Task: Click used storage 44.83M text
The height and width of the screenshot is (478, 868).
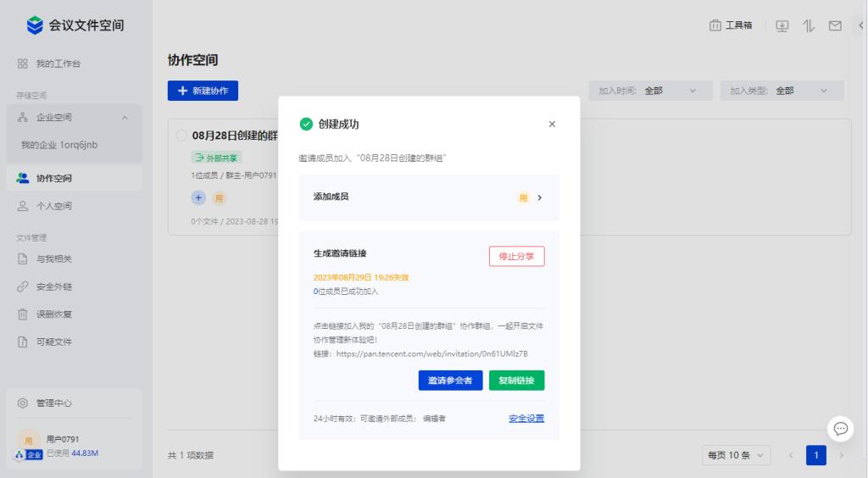Action: coord(85,453)
